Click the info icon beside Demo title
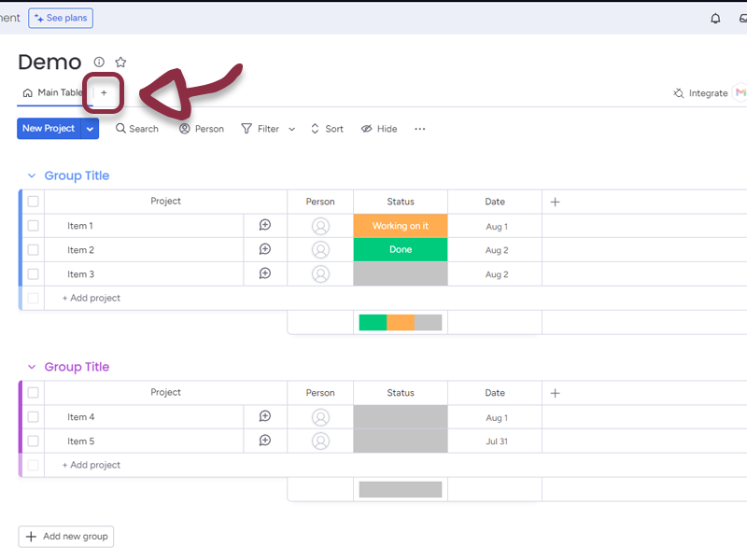747x560 pixels. pos(99,63)
